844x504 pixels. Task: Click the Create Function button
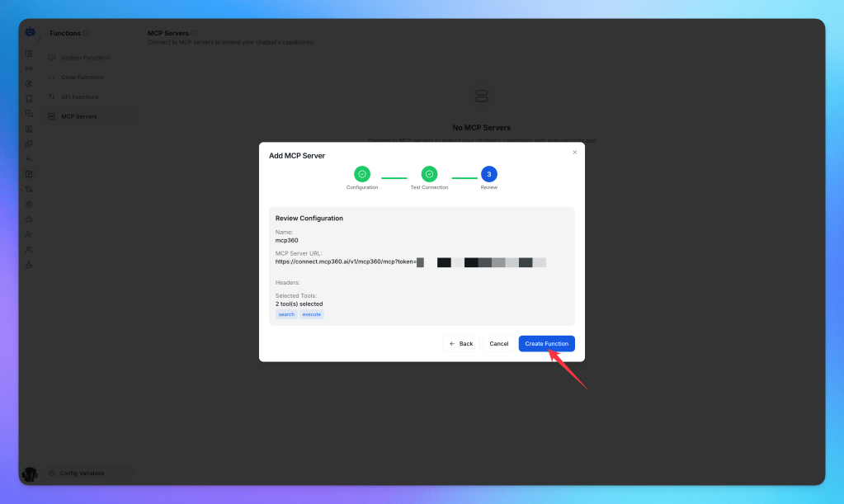pyautogui.click(x=546, y=343)
